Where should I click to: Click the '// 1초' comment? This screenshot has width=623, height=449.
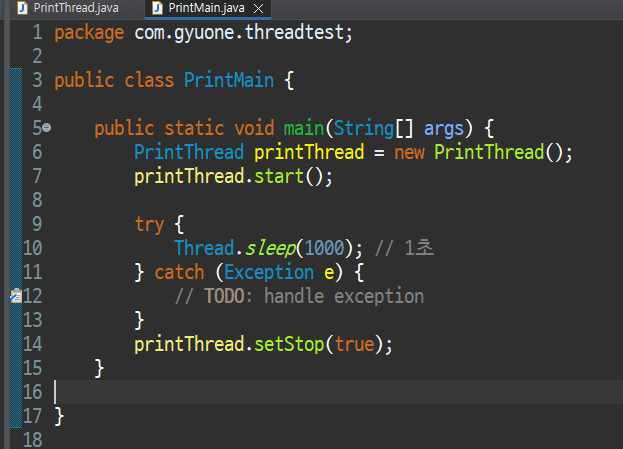click(x=404, y=248)
